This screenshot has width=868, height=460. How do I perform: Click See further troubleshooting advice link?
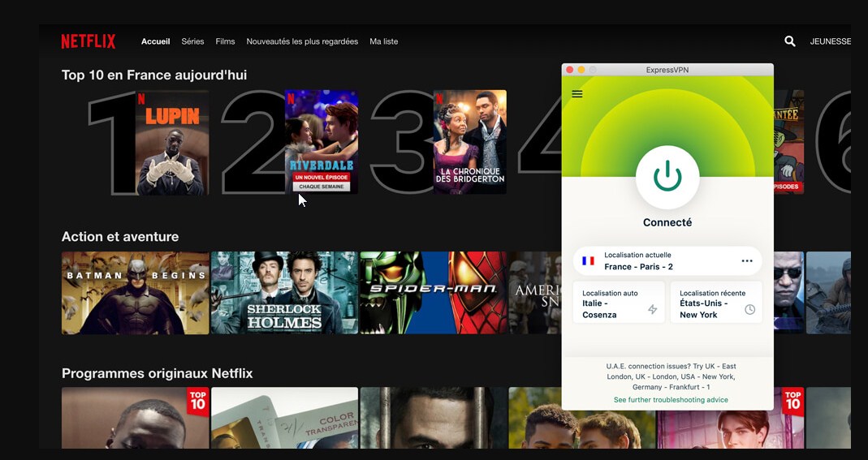(671, 400)
